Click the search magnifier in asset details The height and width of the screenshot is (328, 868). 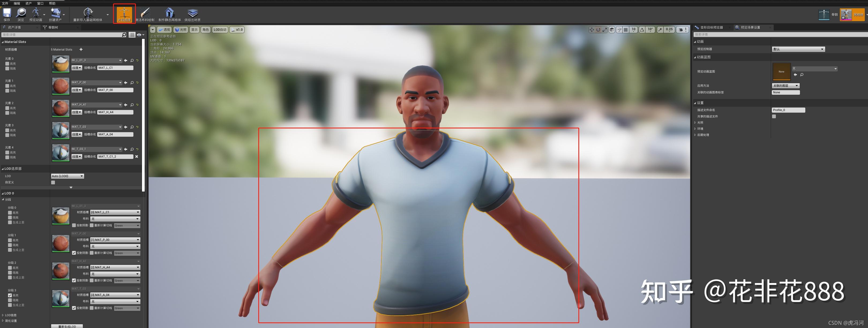pos(124,35)
